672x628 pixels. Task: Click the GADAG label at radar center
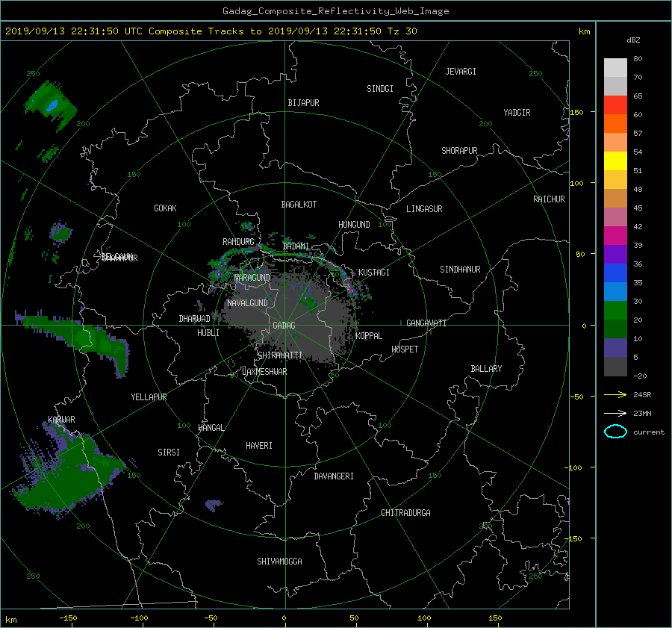(x=284, y=326)
